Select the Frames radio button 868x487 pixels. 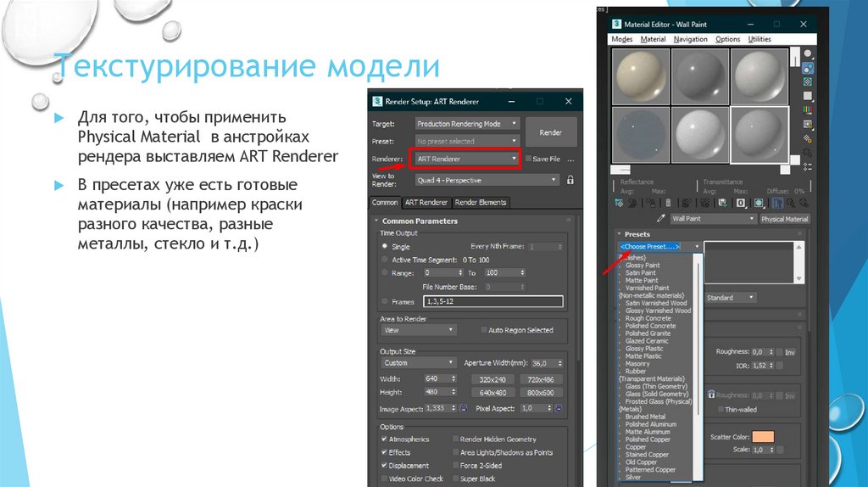click(x=385, y=301)
